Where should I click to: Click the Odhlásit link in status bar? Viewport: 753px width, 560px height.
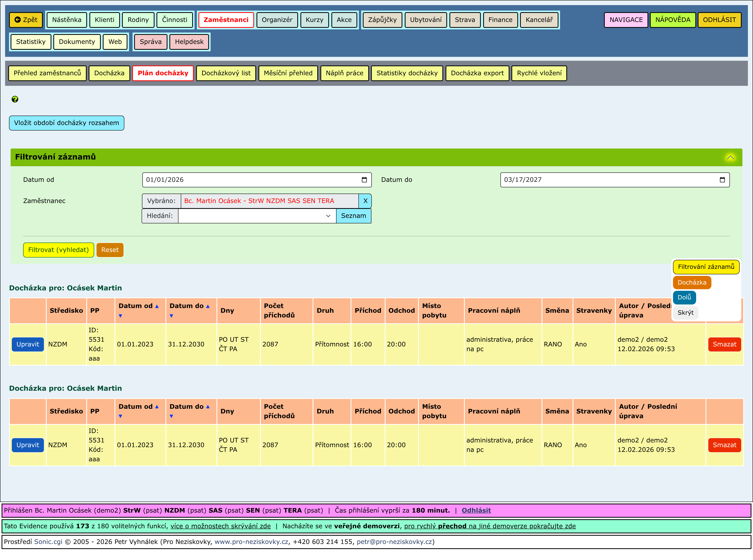click(x=476, y=510)
